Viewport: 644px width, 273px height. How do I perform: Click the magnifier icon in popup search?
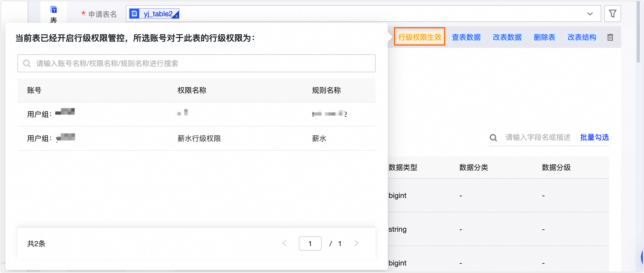tap(27, 63)
